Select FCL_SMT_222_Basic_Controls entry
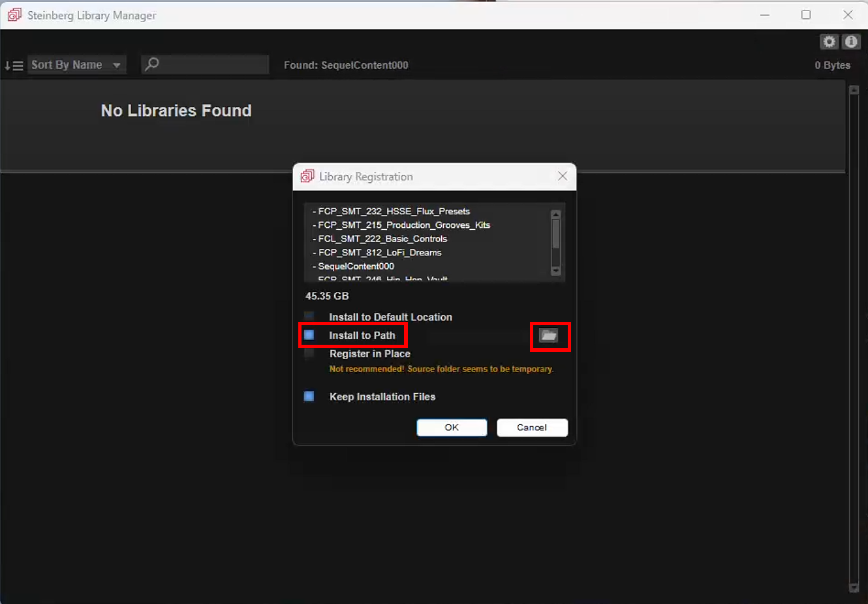This screenshot has height=604, width=868. click(x=380, y=239)
